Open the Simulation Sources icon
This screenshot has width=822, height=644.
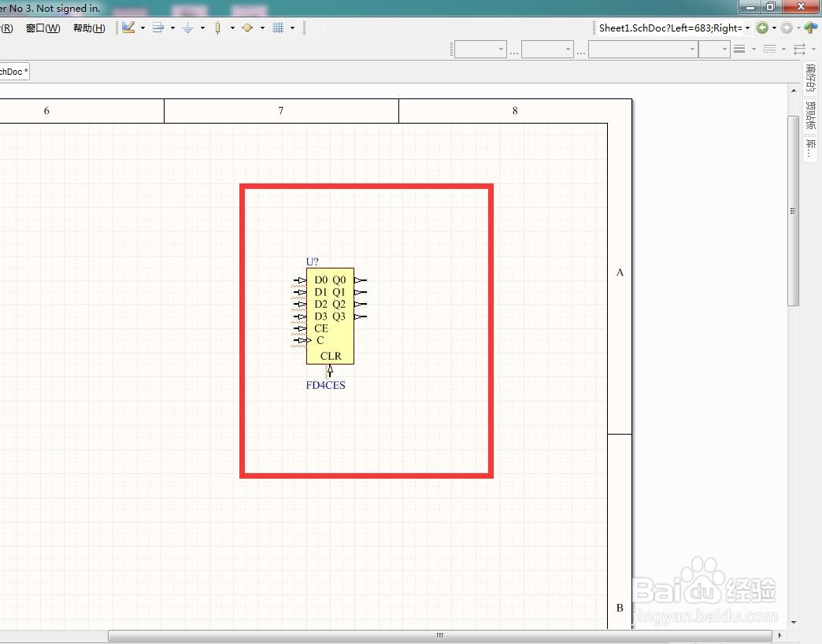point(247,28)
